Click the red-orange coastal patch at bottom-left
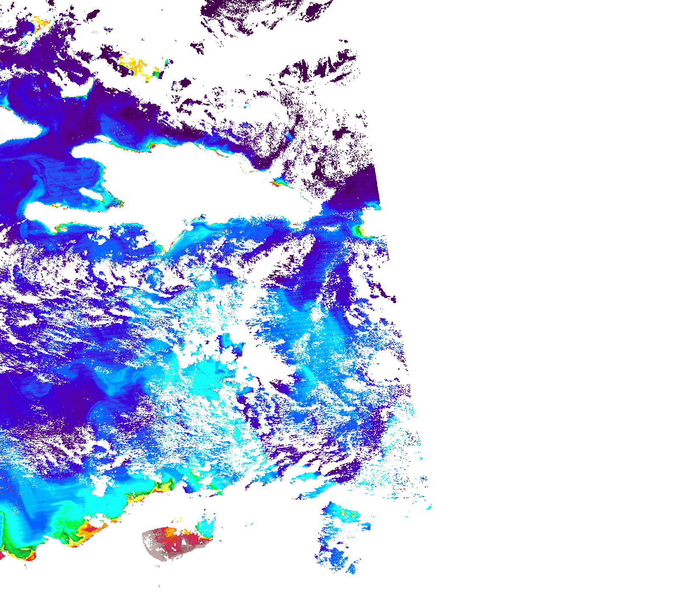Image resolution: width=700 pixels, height=607 pixels. 91,531
